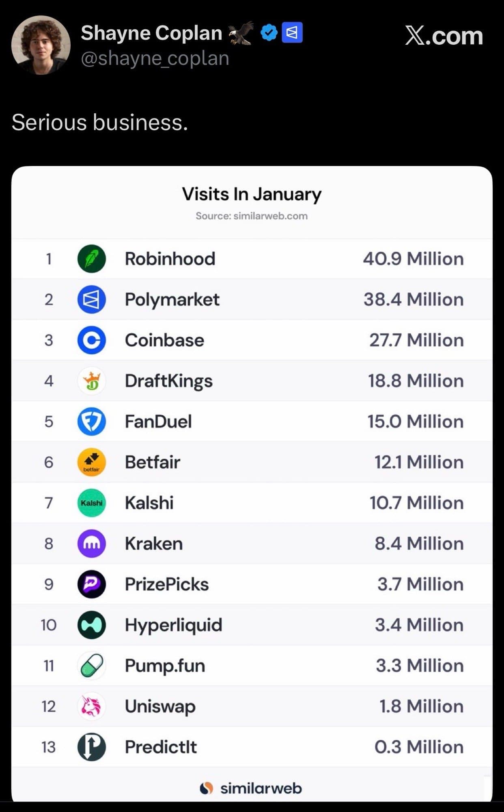Click the PrizePicks logo icon

tap(92, 584)
